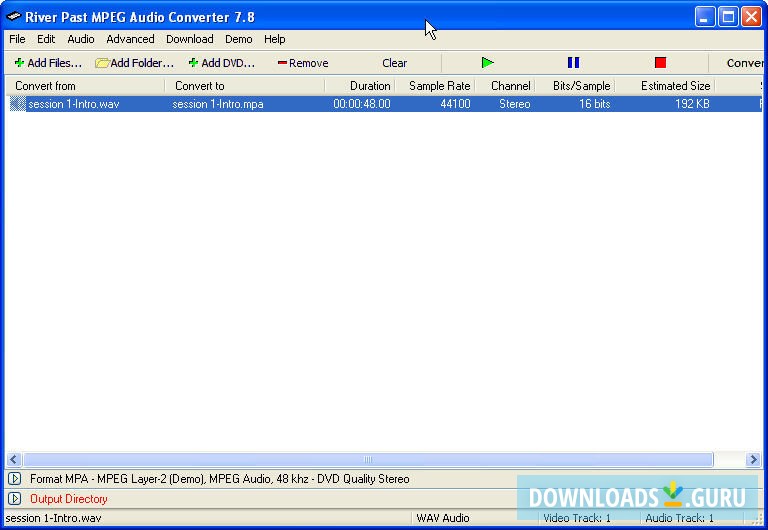The height and width of the screenshot is (530, 768).
Task: Select the WAV file icon in the session 1-Intro.wav row
Action: coord(18,104)
